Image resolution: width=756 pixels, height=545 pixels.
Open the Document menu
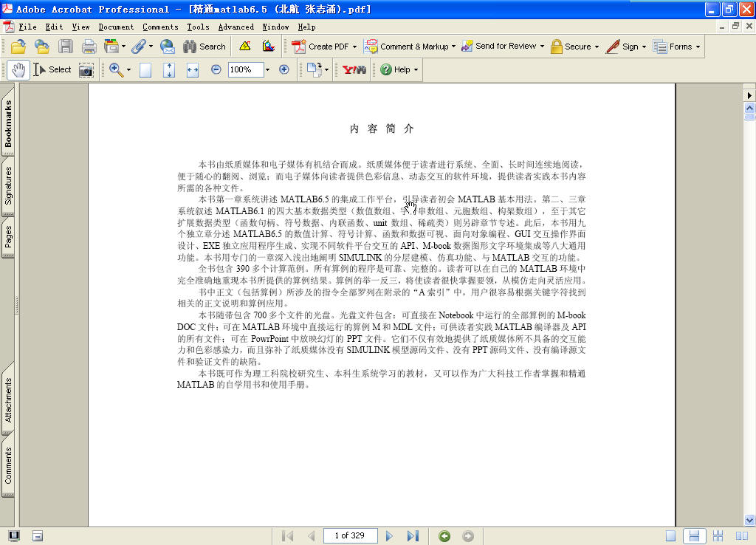coord(116,27)
